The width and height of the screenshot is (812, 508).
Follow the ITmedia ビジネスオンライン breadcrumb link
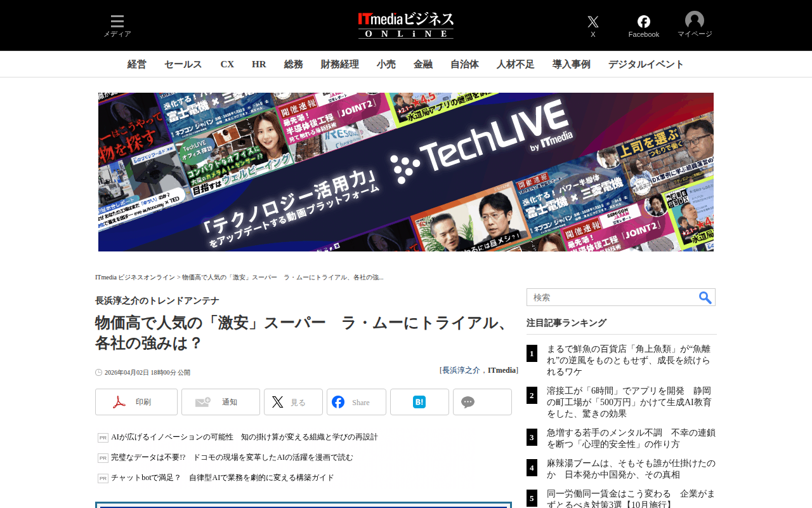135,277
